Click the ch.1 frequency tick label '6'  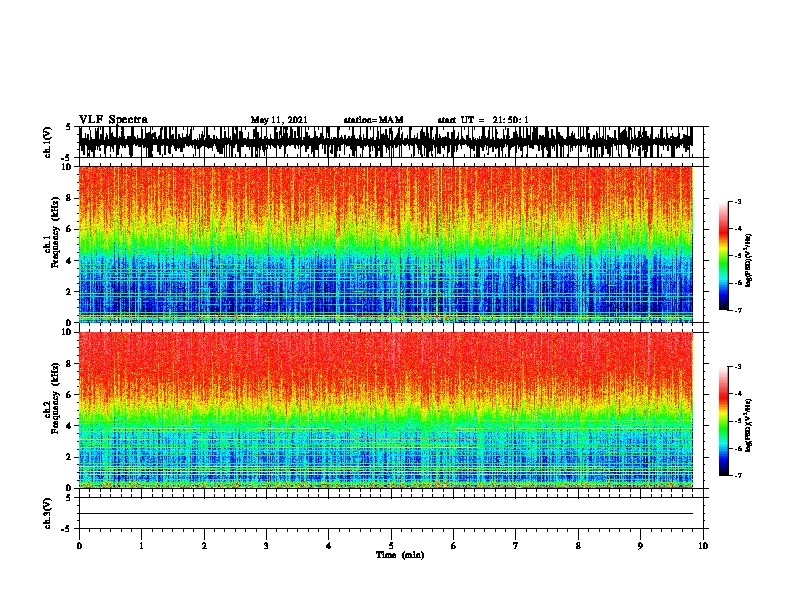click(x=69, y=229)
